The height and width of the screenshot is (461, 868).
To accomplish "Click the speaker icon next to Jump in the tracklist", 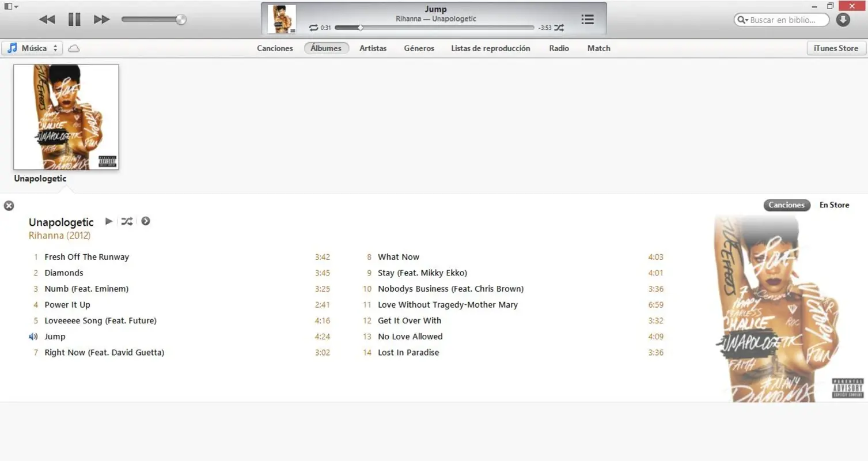I will coord(33,337).
